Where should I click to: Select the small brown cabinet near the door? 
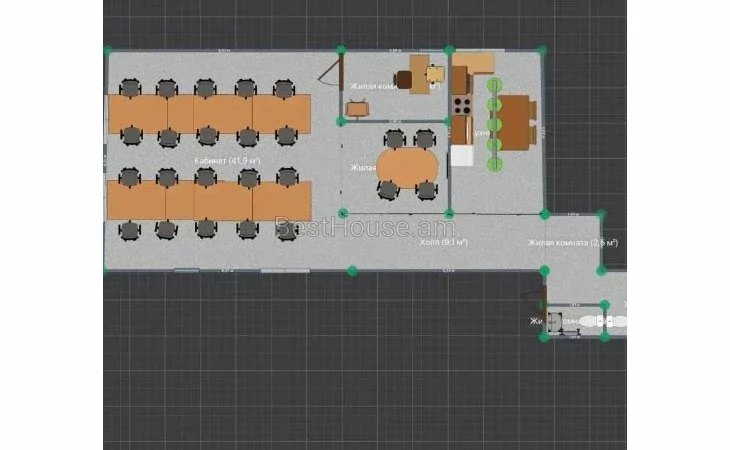click(x=358, y=108)
